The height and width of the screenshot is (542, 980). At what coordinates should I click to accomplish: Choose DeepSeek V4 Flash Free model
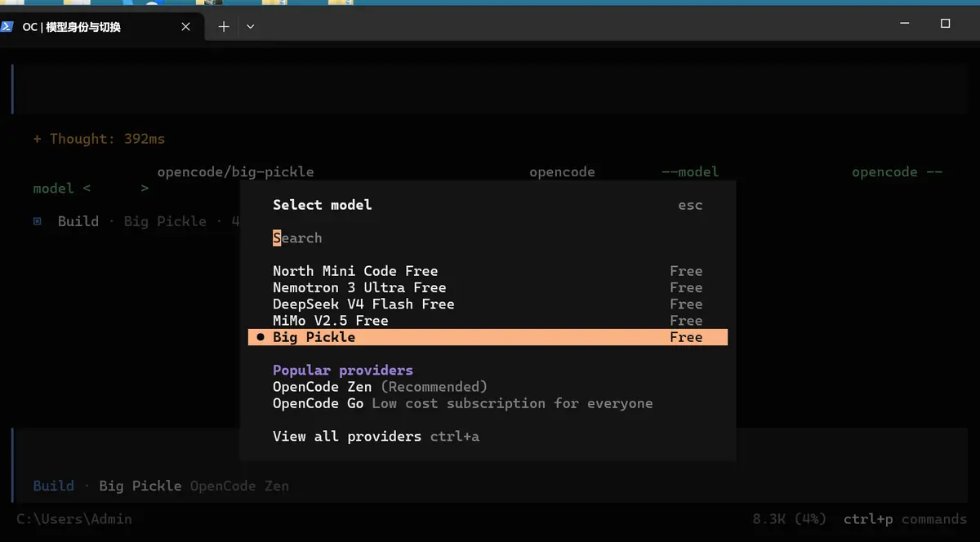point(488,304)
